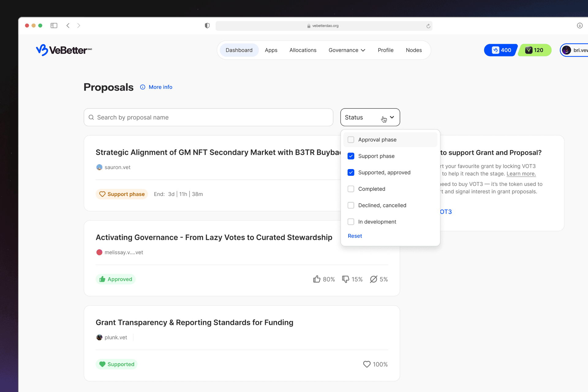The width and height of the screenshot is (588, 392).
Task: Focus the proposal name search field
Action: (x=208, y=117)
